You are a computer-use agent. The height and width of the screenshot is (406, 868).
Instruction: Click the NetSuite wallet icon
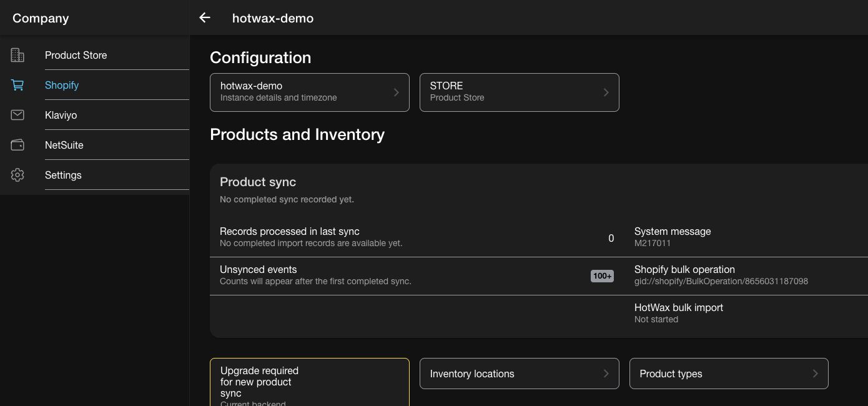point(17,145)
